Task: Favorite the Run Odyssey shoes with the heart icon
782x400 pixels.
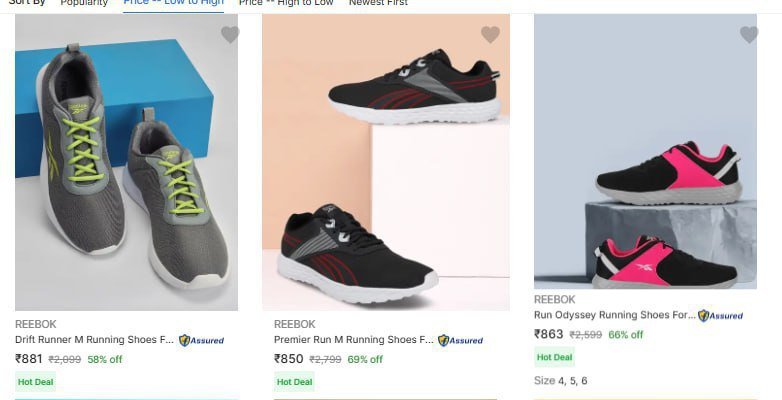Action: pyautogui.click(x=749, y=34)
